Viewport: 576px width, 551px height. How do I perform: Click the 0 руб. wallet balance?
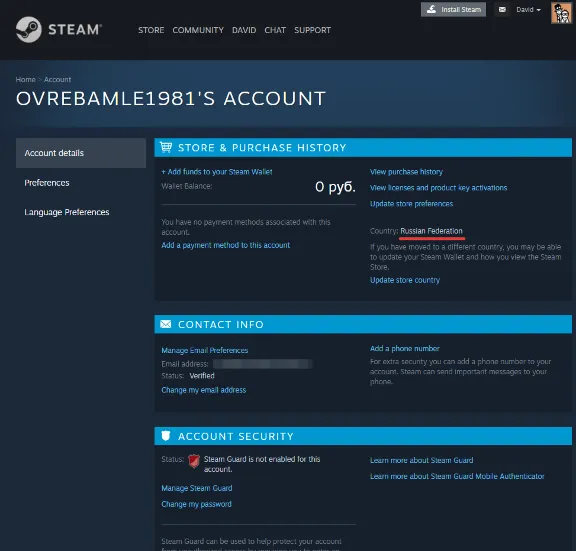(335, 187)
